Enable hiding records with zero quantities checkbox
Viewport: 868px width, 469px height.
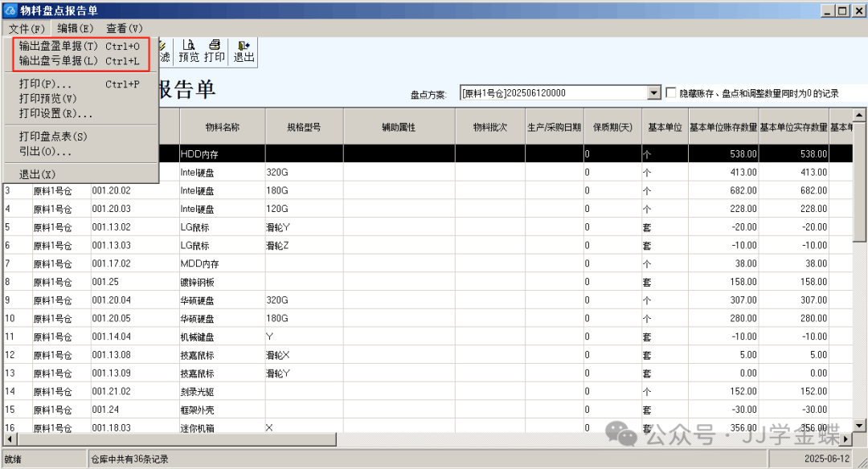coord(672,93)
